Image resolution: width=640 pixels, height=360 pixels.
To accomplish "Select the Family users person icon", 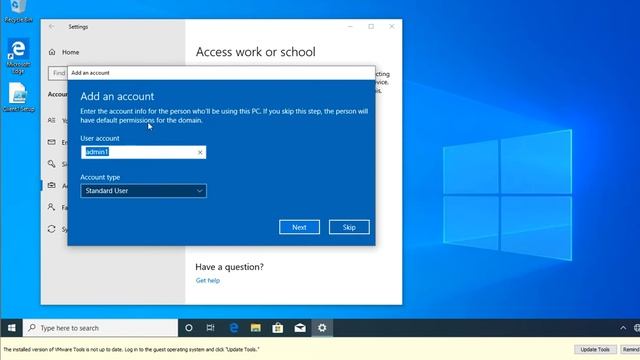I will (51, 207).
